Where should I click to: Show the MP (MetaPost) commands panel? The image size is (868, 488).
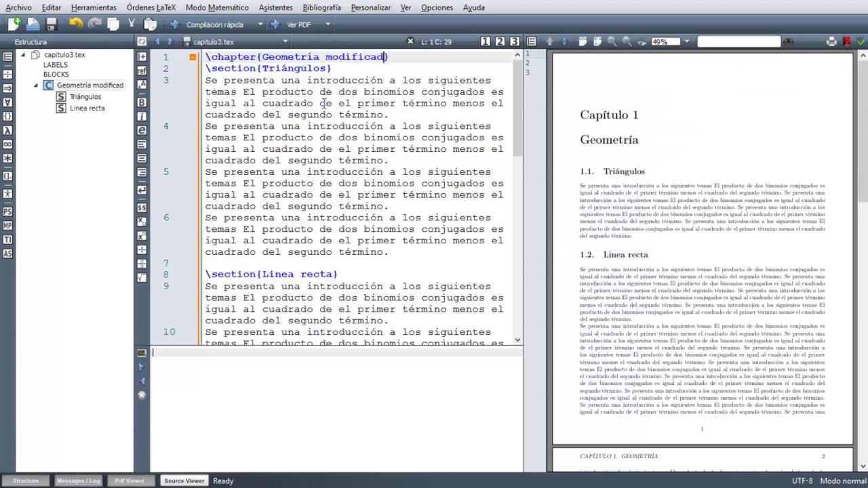pyautogui.click(x=7, y=226)
